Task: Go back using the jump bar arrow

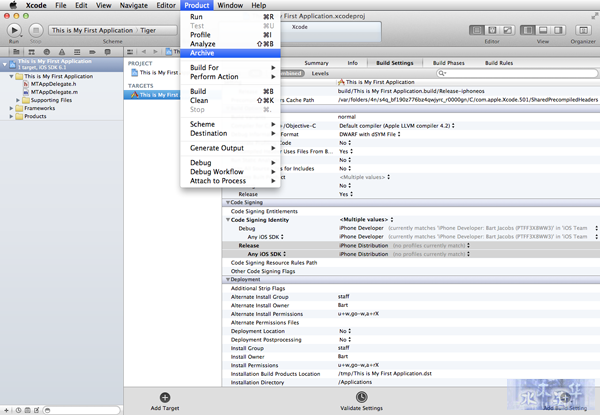Action: pos(144,52)
